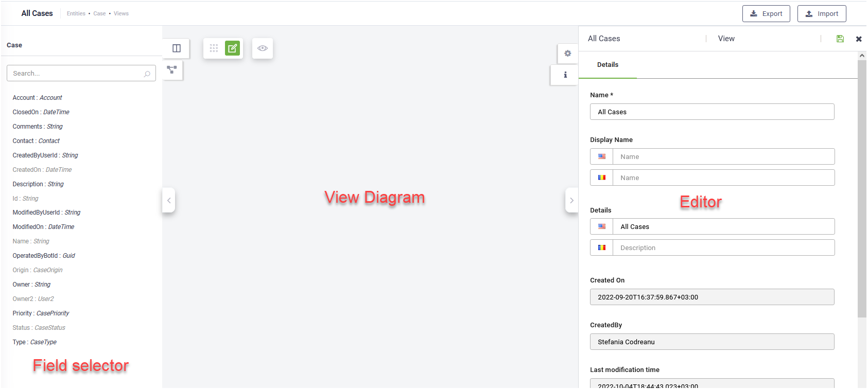Image resolution: width=868 pixels, height=389 pixels.
Task: Select the ModifiedOn : DateTime field
Action: pos(43,227)
